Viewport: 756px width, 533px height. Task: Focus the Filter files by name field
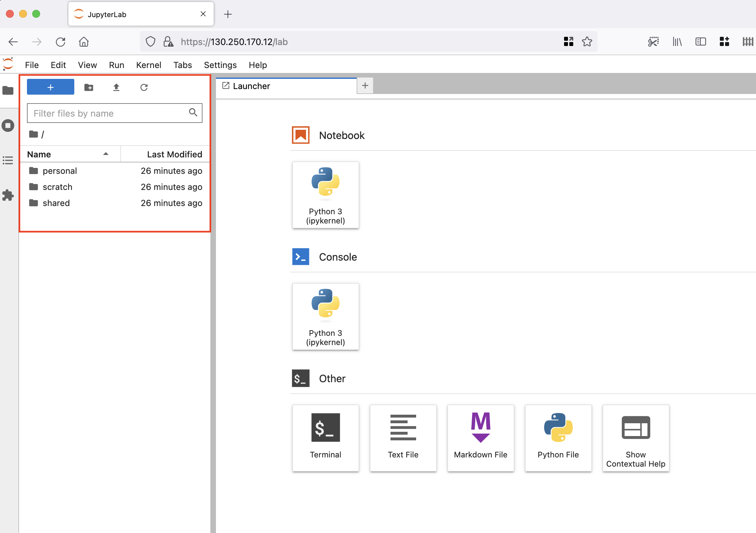[x=115, y=113]
